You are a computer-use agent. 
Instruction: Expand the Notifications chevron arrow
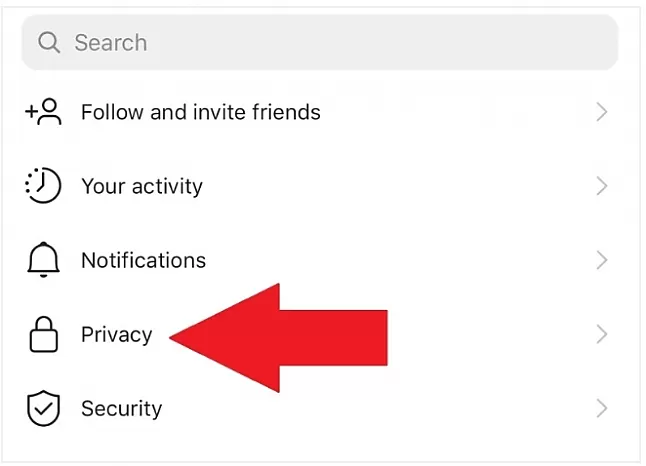pyautogui.click(x=602, y=260)
